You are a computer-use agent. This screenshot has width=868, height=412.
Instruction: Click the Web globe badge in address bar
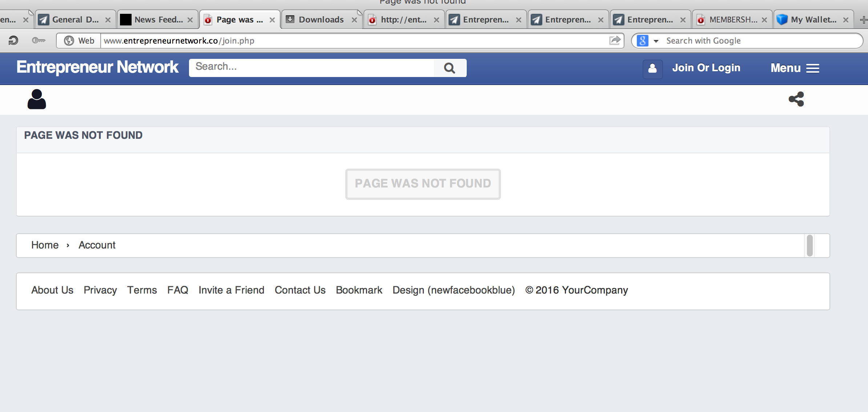pyautogui.click(x=79, y=41)
